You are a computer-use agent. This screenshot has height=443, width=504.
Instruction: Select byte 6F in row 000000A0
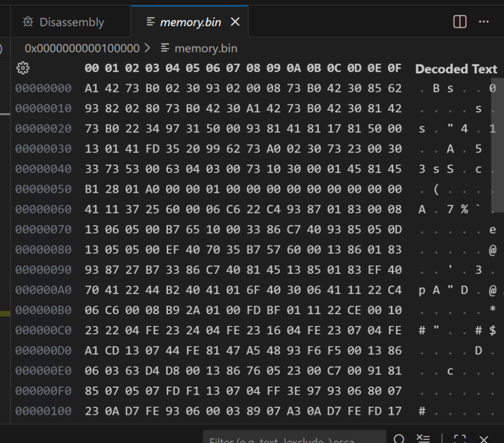[x=253, y=290]
